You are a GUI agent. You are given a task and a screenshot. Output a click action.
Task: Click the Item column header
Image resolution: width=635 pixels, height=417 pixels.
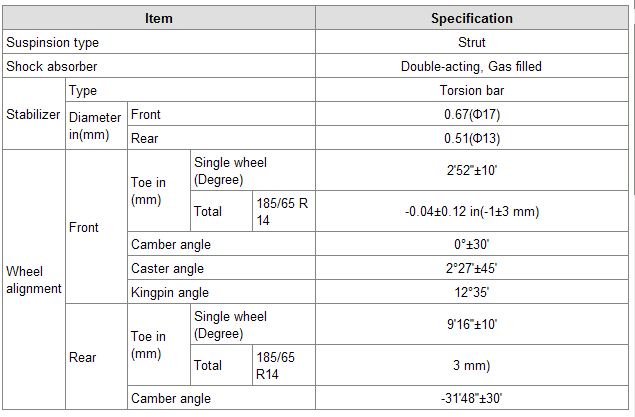point(158,18)
